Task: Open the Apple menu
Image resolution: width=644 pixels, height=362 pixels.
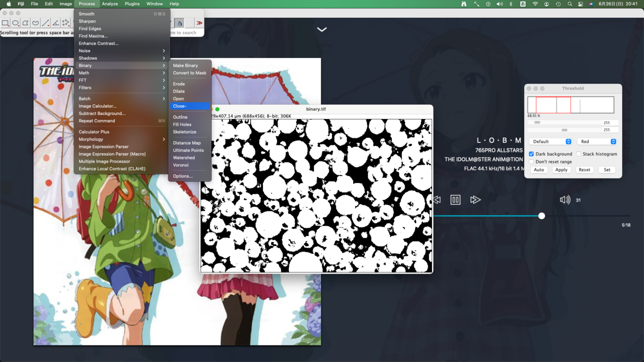Action: tap(9, 4)
